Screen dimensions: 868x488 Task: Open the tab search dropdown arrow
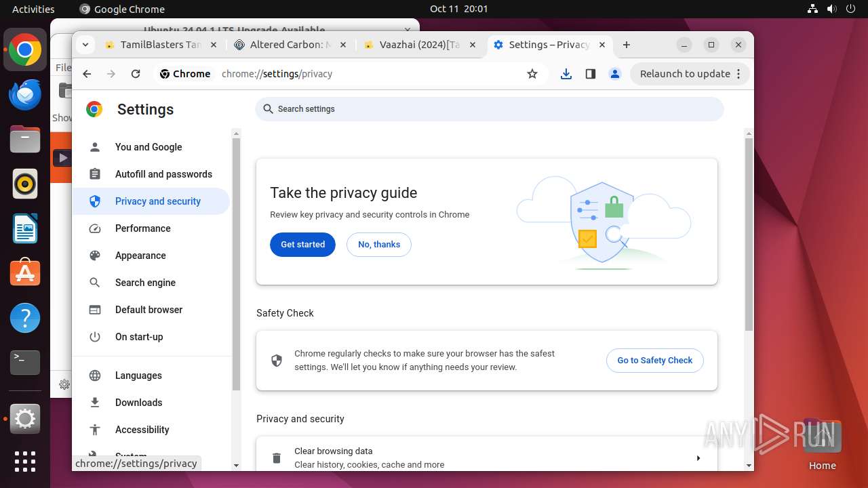pos(85,45)
